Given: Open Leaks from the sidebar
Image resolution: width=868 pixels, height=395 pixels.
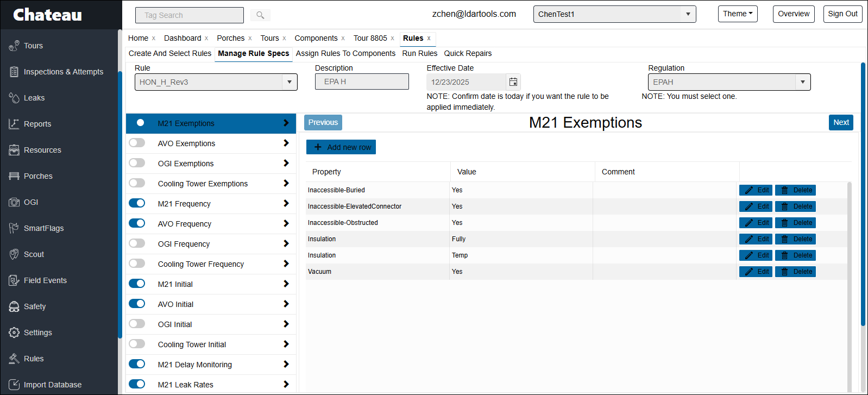Looking at the screenshot, I should (x=34, y=98).
